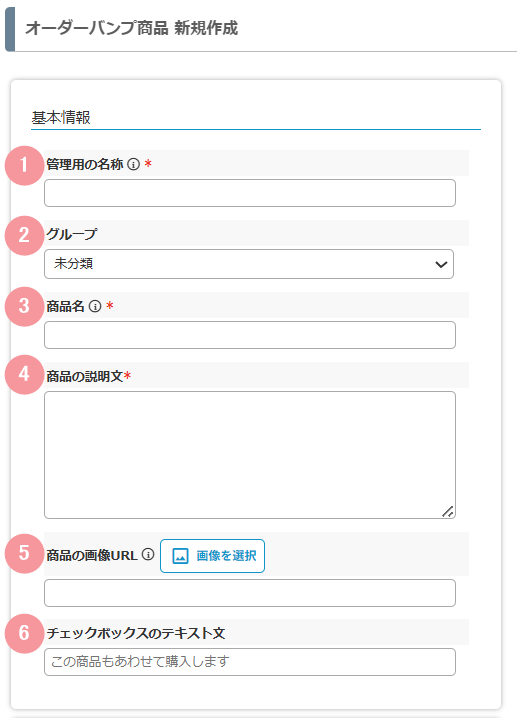This screenshot has width=517, height=718.
Task: Focus the 商品名 input field
Action: [250, 335]
